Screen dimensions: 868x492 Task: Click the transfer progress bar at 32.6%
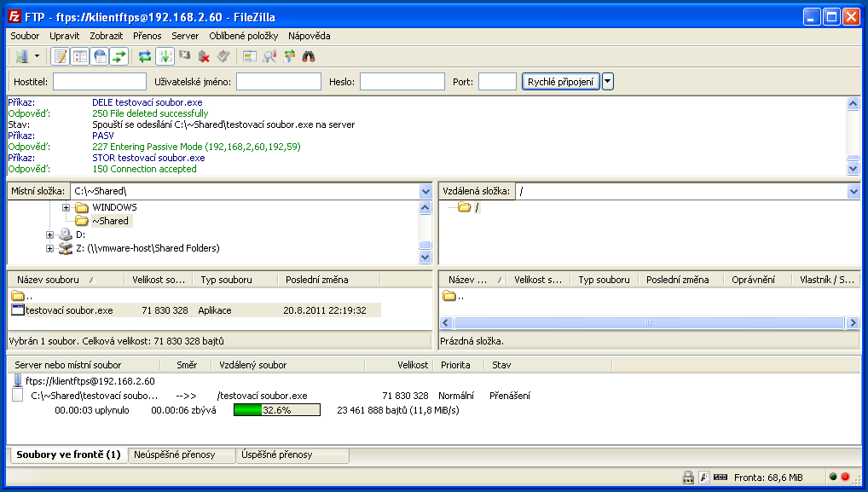point(277,410)
